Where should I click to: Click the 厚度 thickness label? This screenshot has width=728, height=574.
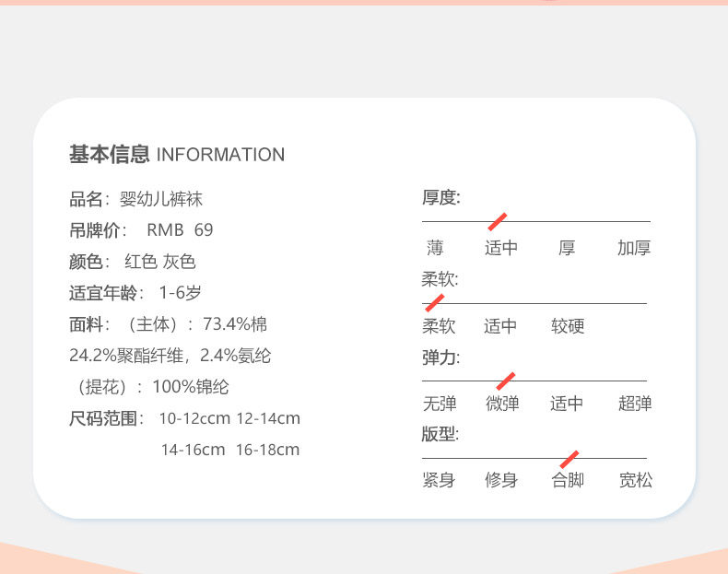pos(441,198)
